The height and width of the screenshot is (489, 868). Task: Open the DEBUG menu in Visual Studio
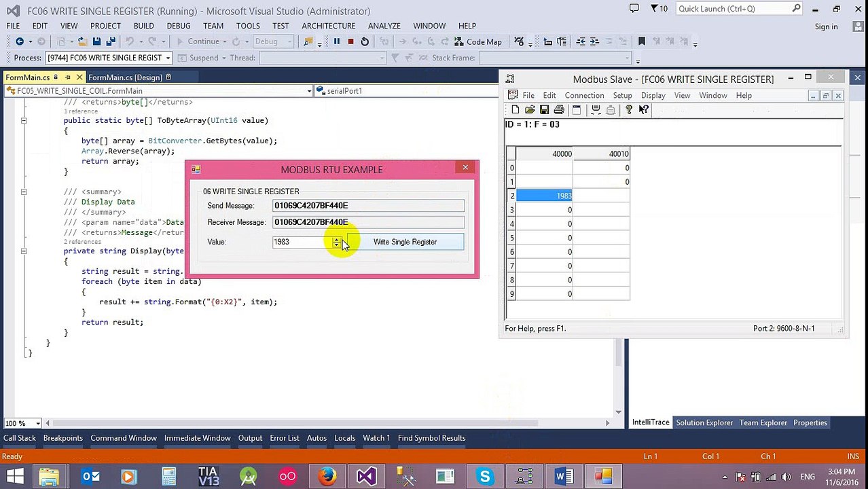[x=179, y=26]
